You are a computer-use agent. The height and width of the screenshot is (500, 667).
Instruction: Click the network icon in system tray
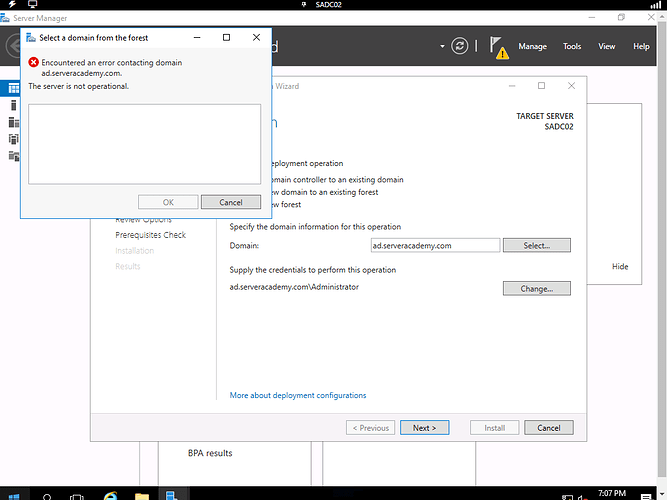(x=567, y=497)
